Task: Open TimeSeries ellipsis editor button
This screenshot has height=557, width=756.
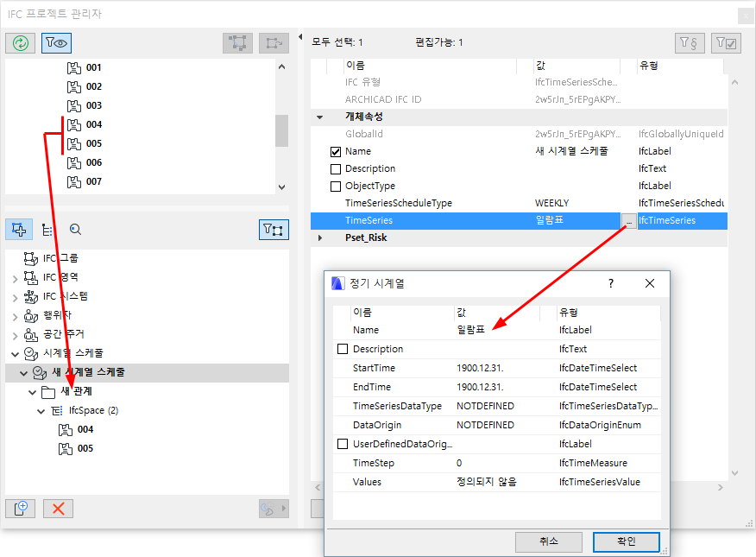Action: pyautogui.click(x=629, y=221)
